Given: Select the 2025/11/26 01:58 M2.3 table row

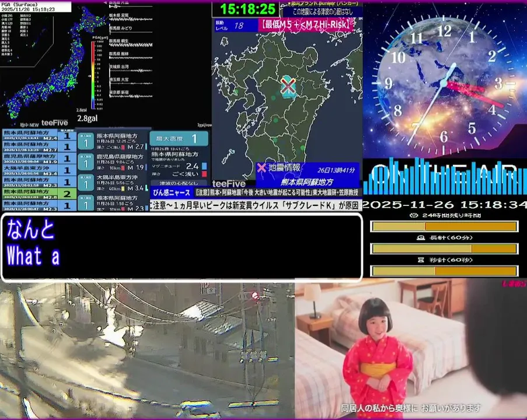Looking at the screenshot, I should tap(40, 182).
